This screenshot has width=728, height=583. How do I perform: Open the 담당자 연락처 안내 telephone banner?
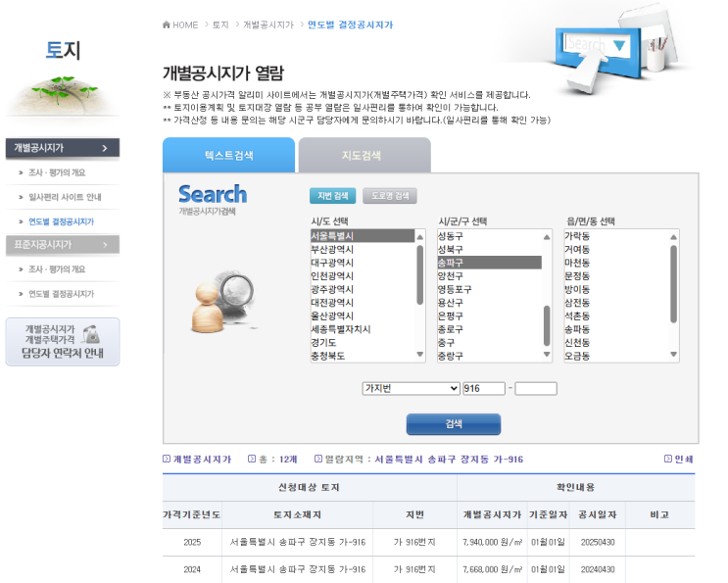(63, 342)
